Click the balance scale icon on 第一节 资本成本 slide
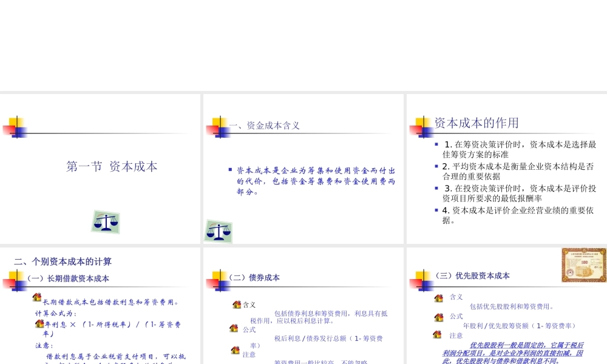The width and height of the screenshot is (607, 364). tap(105, 221)
